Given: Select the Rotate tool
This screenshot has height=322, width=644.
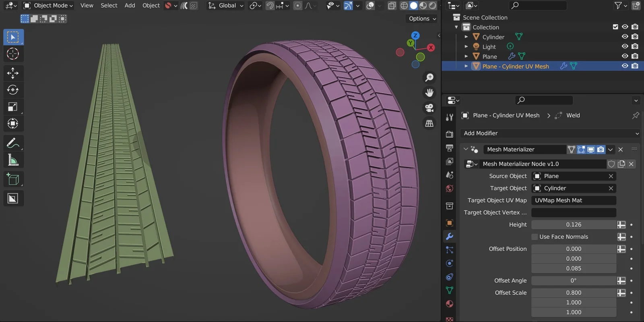Looking at the screenshot, I should [x=13, y=89].
